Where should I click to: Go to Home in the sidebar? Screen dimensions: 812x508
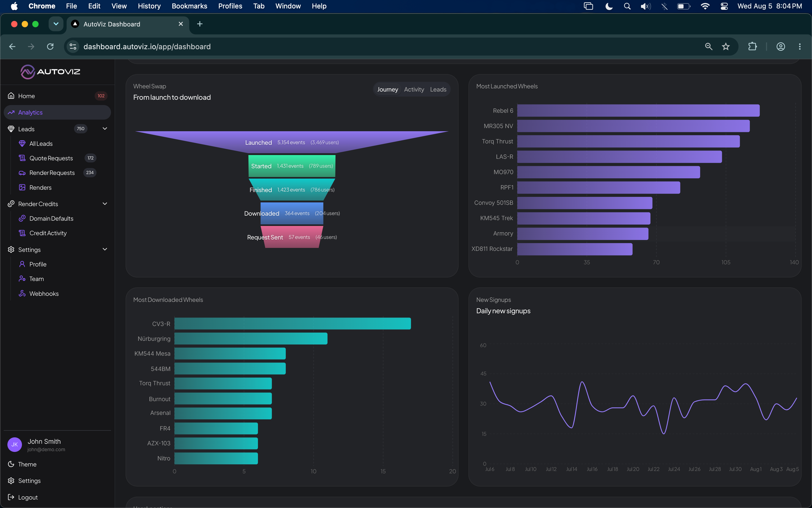click(57, 96)
